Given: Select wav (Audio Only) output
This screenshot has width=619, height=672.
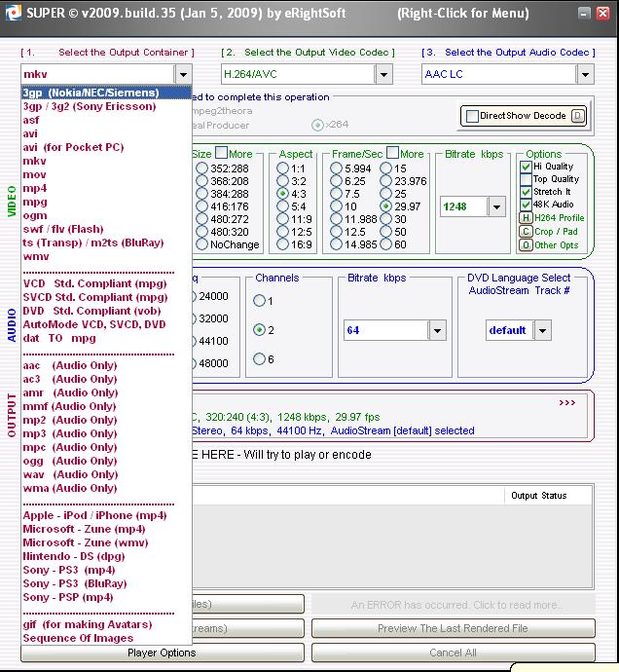Looking at the screenshot, I should [106, 474].
